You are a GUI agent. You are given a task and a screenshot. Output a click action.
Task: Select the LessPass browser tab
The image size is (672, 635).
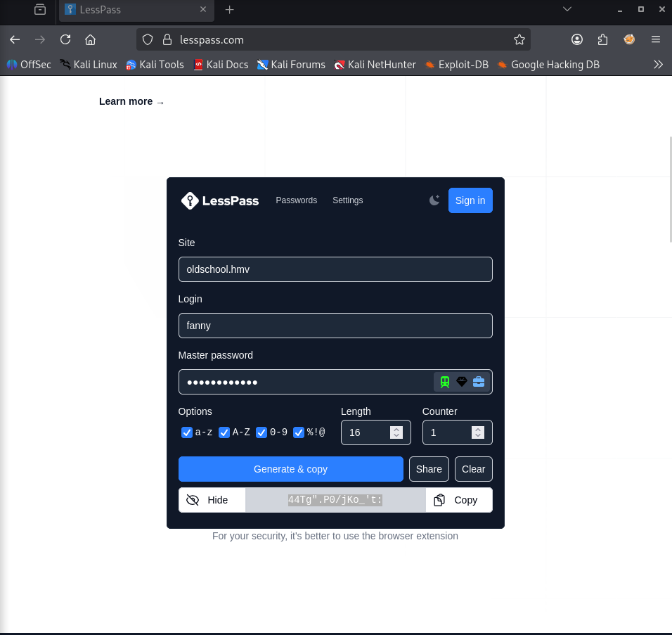pyautogui.click(x=136, y=10)
